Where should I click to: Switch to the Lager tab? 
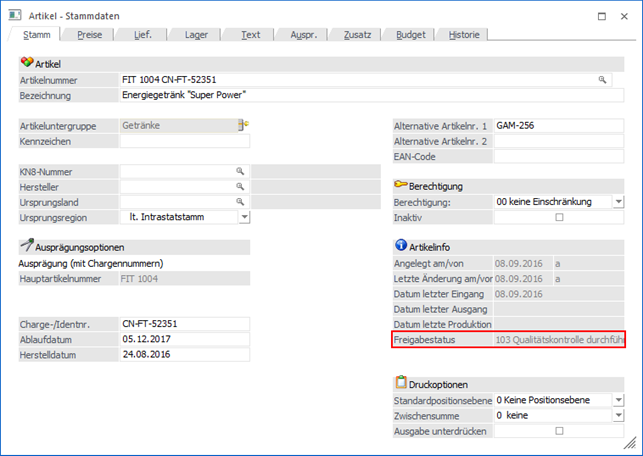(x=196, y=35)
